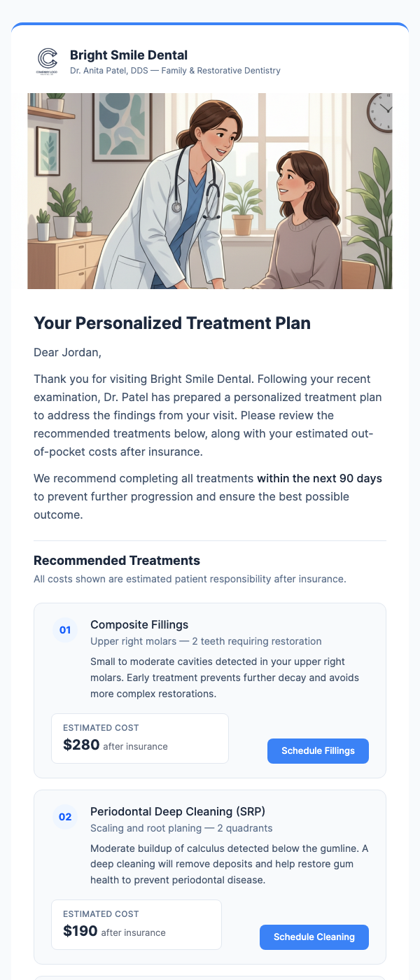Click the $190 estimated cost box
The width and height of the screenshot is (420, 980).
pos(136,924)
